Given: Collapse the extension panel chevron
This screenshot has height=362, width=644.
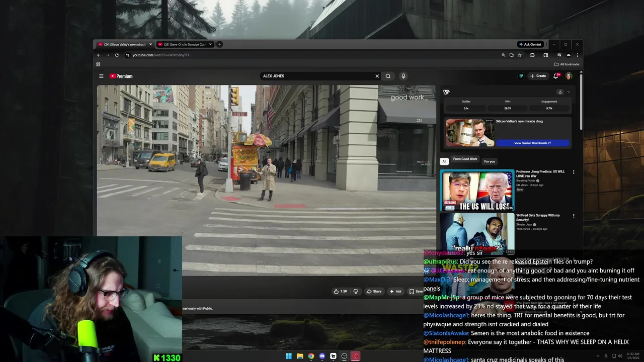Looking at the screenshot, I should click(569, 92).
